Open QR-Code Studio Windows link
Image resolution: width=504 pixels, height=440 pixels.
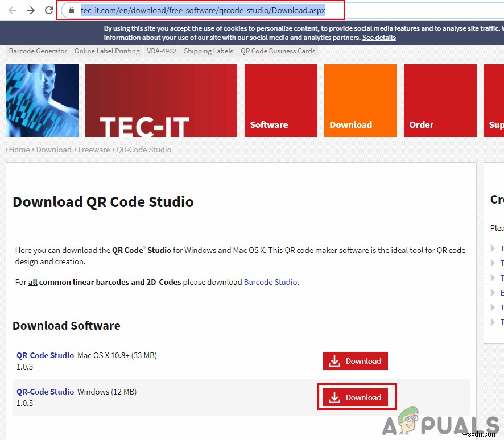tap(45, 392)
